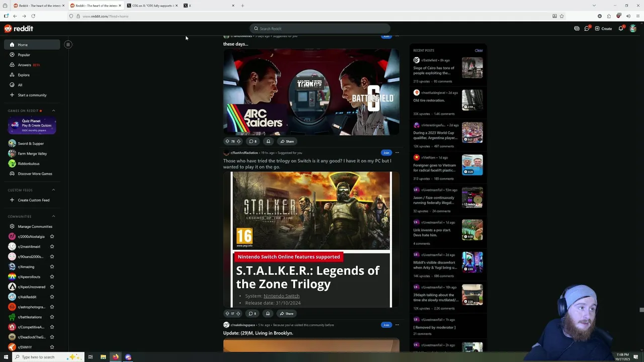
Task: Favorite r/2000sNostalgia with its star
Action: point(52,236)
